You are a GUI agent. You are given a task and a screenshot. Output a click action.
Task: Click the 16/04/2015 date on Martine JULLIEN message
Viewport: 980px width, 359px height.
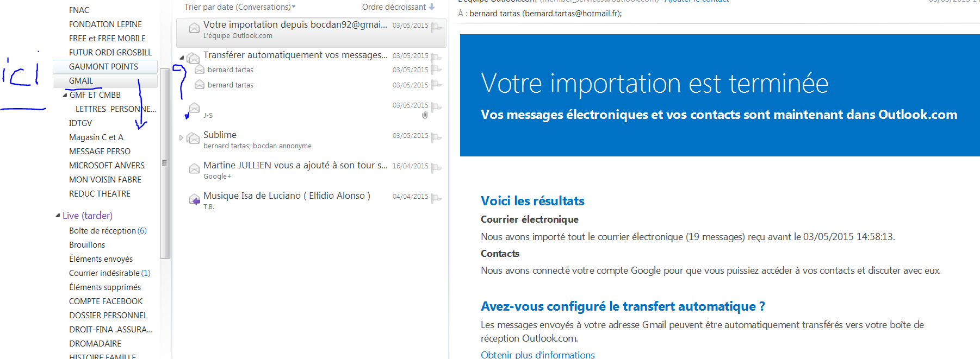pyautogui.click(x=411, y=166)
